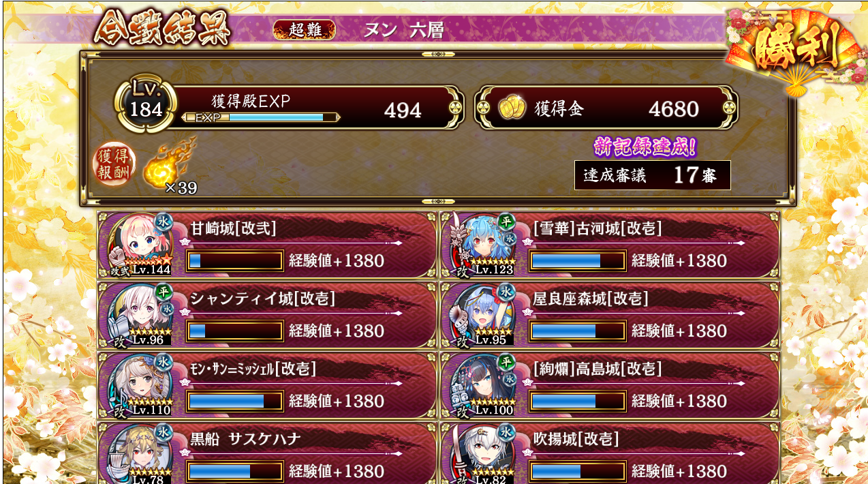The height and width of the screenshot is (484, 868).
Task: Click the 水 attribute icon on 吹揚城
Action: 506,431
